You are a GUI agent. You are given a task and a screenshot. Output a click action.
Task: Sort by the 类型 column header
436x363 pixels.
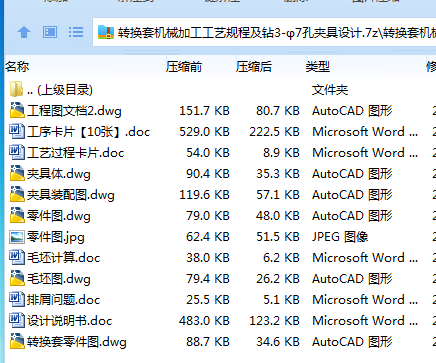pyautogui.click(x=318, y=67)
